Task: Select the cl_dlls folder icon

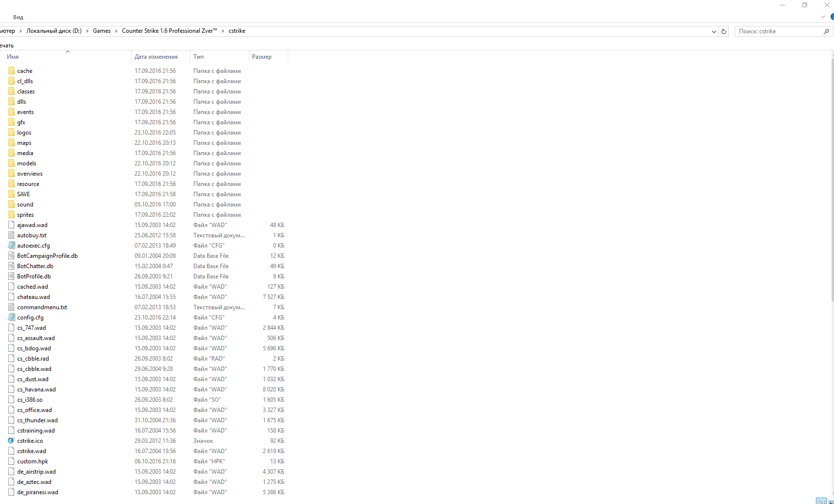Action: [x=11, y=81]
